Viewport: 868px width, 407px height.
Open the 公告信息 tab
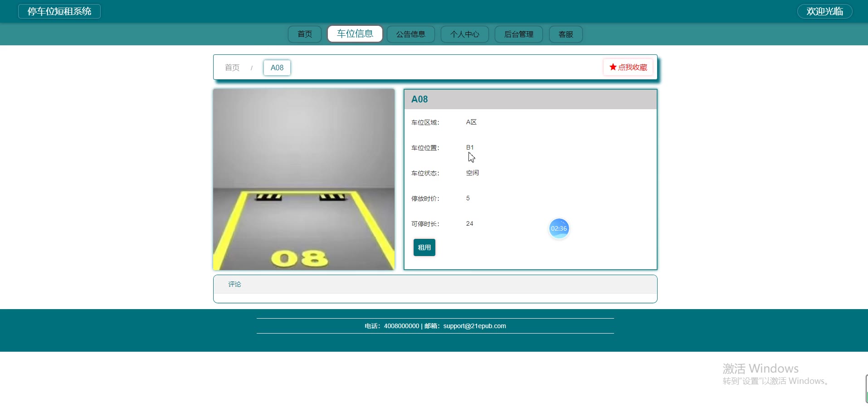tap(411, 34)
